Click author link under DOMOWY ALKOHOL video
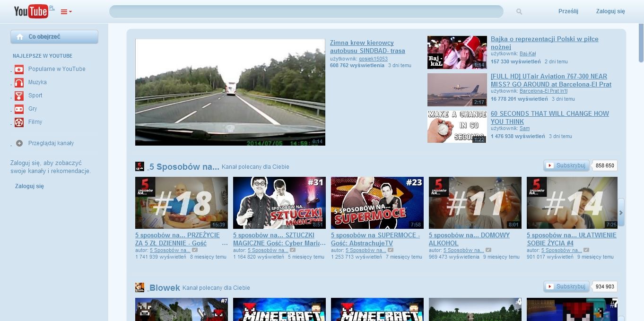Viewport: 644px width, 321px height. pos(463,250)
